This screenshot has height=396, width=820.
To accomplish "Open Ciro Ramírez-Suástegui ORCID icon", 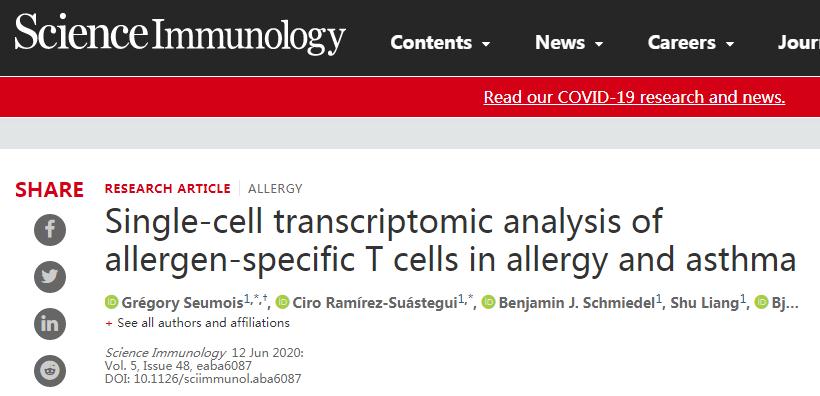I will [282, 302].
